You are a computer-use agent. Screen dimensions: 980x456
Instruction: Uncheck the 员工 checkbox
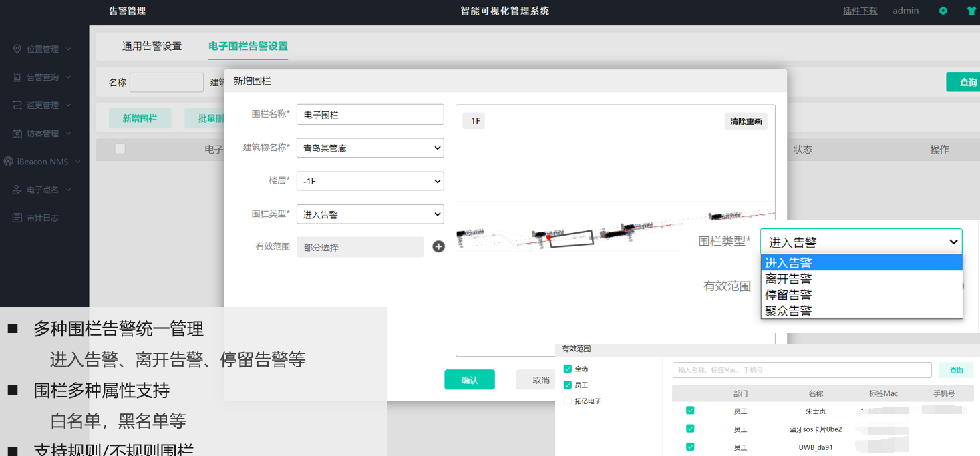click(567, 385)
